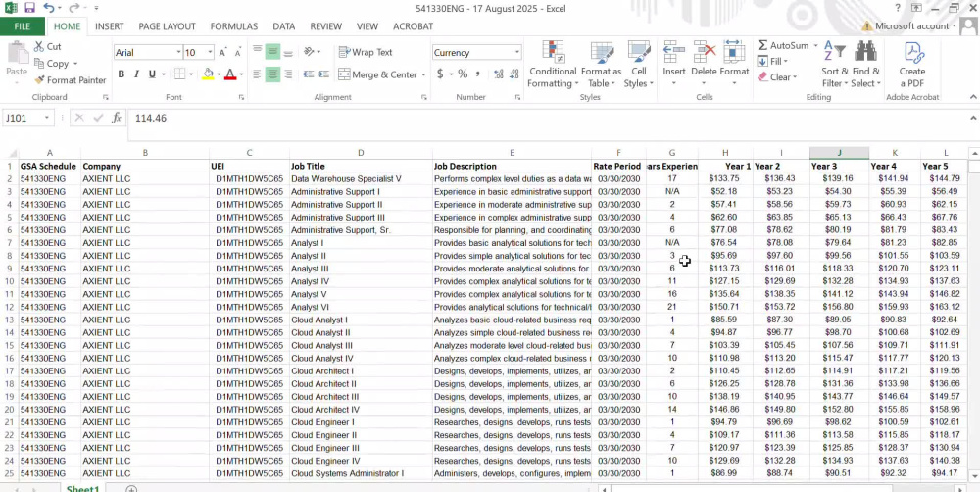Decrease decimal places
Image resolution: width=980 pixels, height=492 pixels.
coord(515,74)
